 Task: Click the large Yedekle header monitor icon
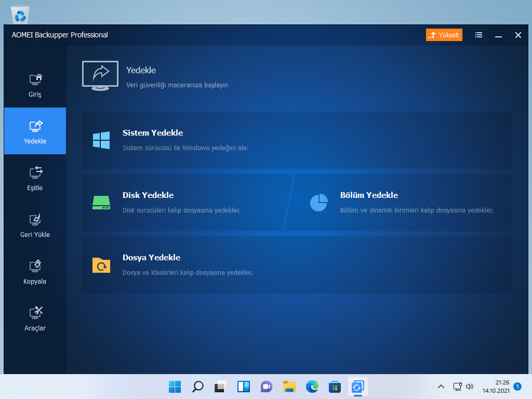tap(100, 76)
